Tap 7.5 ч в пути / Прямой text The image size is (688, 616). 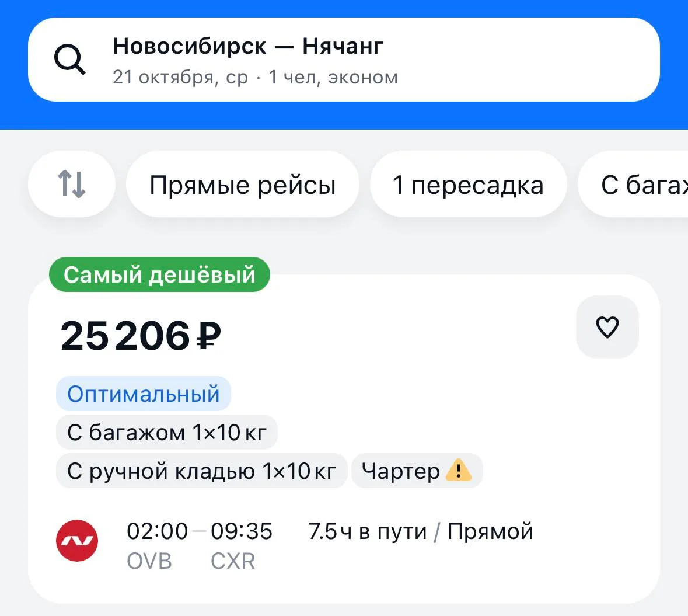[x=420, y=532]
